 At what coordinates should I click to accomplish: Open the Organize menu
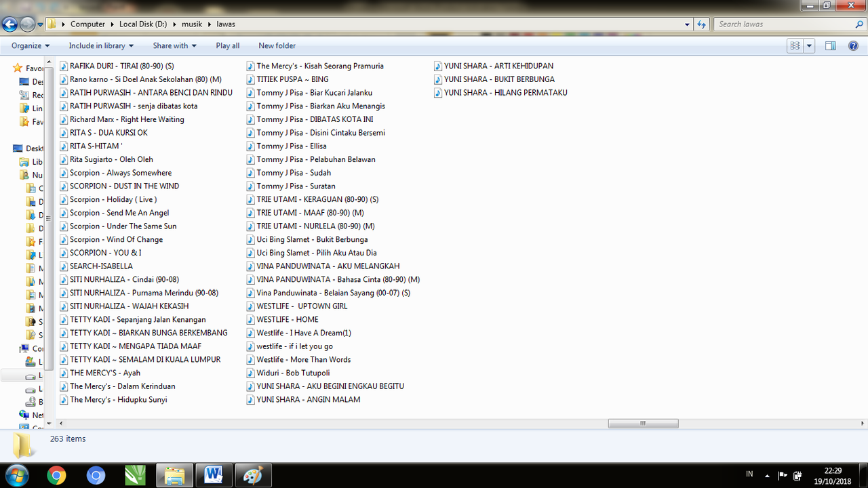click(31, 45)
